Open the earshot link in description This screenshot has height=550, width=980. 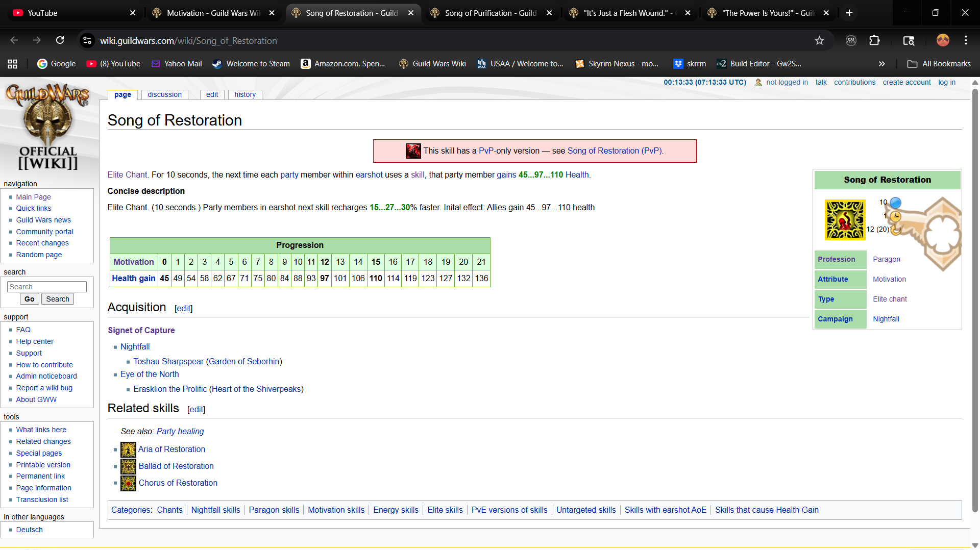(x=369, y=174)
